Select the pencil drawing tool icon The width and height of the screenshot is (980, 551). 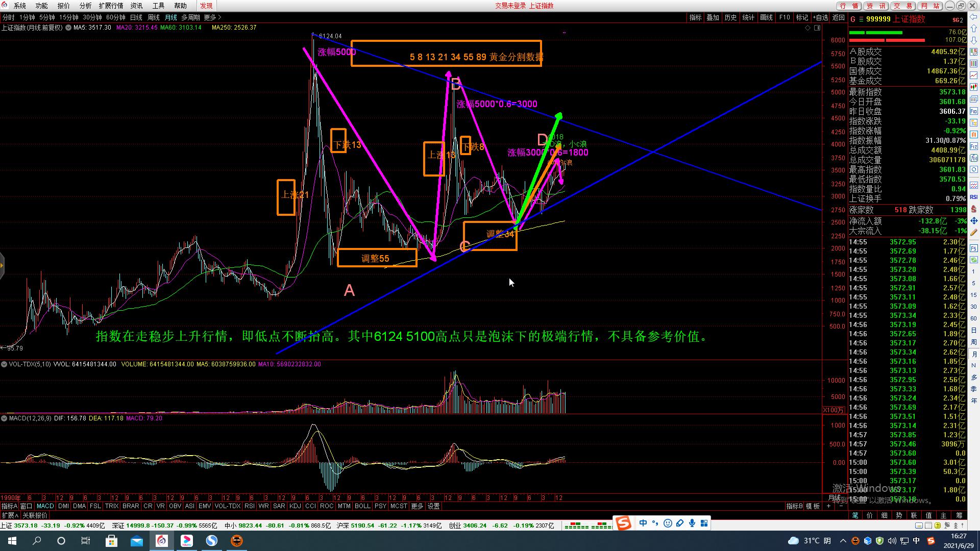(973, 232)
